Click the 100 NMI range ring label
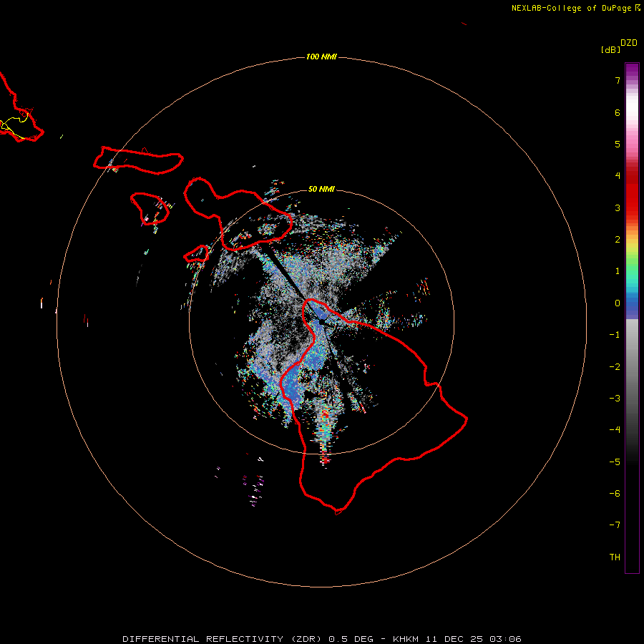Screen dimensions: 644x644 321,57
